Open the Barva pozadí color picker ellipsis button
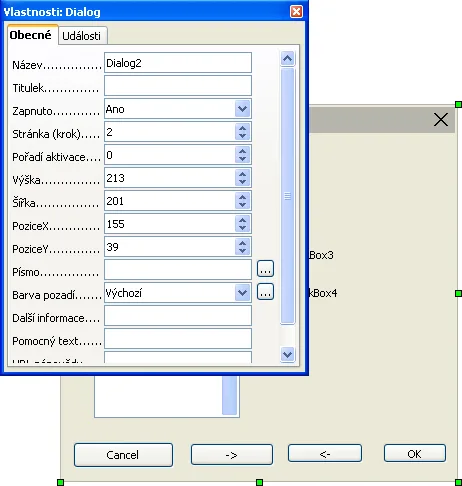The width and height of the screenshot is (462, 486). coord(265,292)
